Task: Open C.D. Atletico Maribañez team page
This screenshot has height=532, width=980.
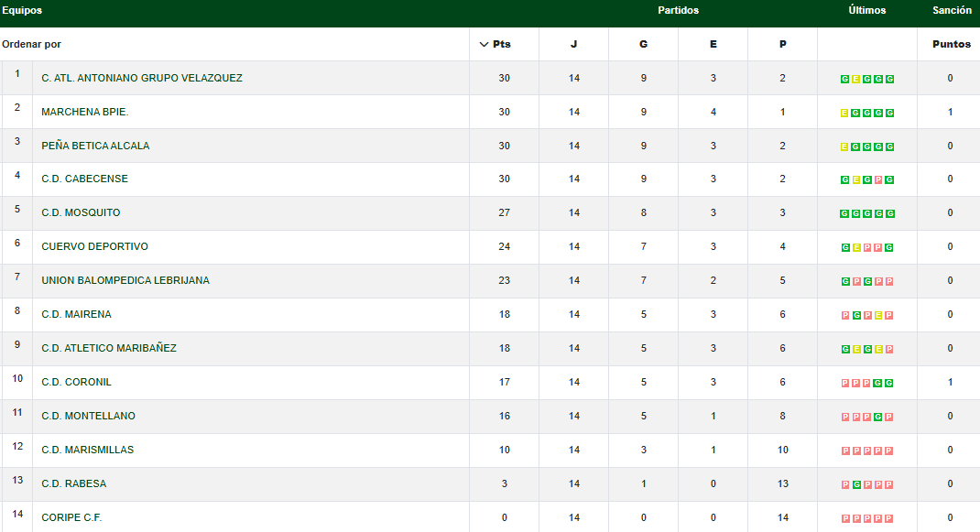Action: (109, 348)
